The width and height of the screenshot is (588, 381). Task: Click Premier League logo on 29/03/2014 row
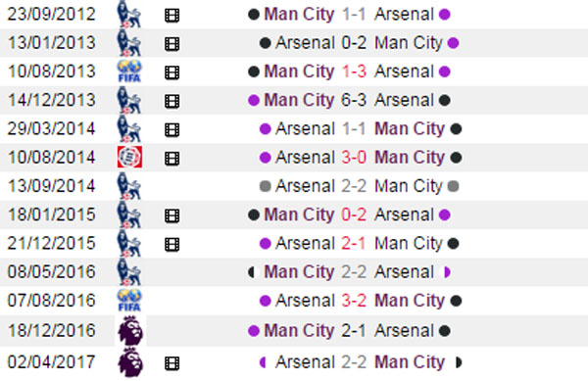129,129
